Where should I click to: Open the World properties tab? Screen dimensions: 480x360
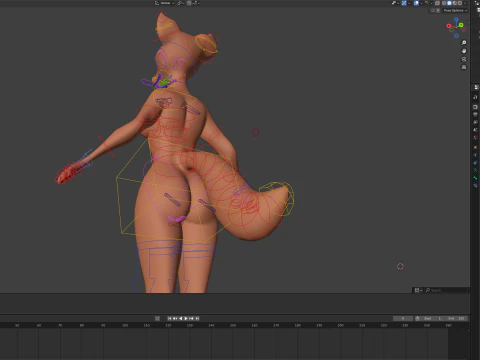pos(475,138)
